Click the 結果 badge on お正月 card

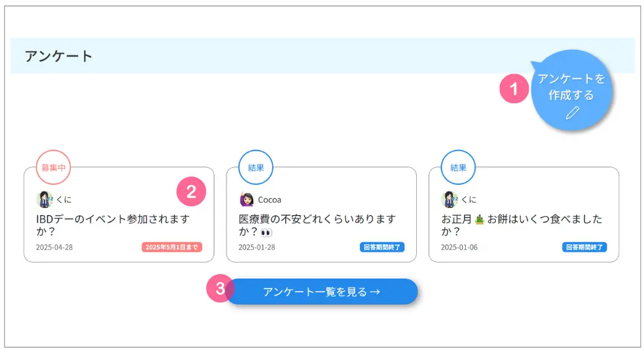click(459, 168)
